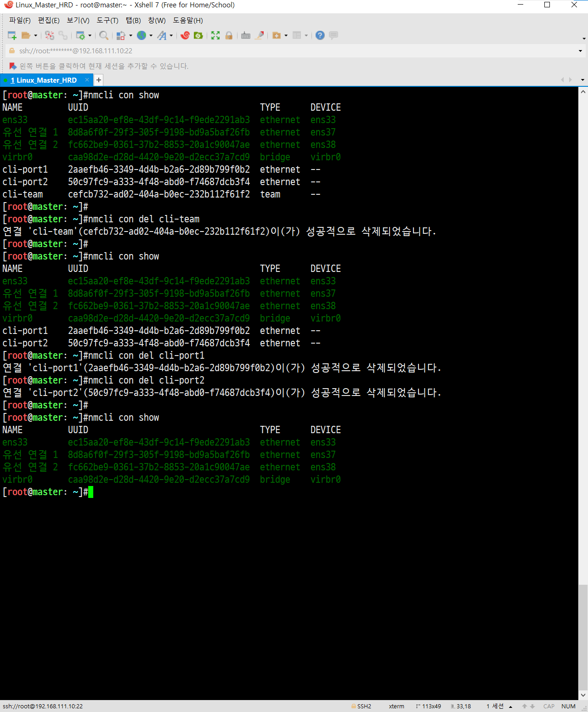The height and width of the screenshot is (712, 588).
Task: Add a new tab with plus button
Action: pyautogui.click(x=98, y=80)
